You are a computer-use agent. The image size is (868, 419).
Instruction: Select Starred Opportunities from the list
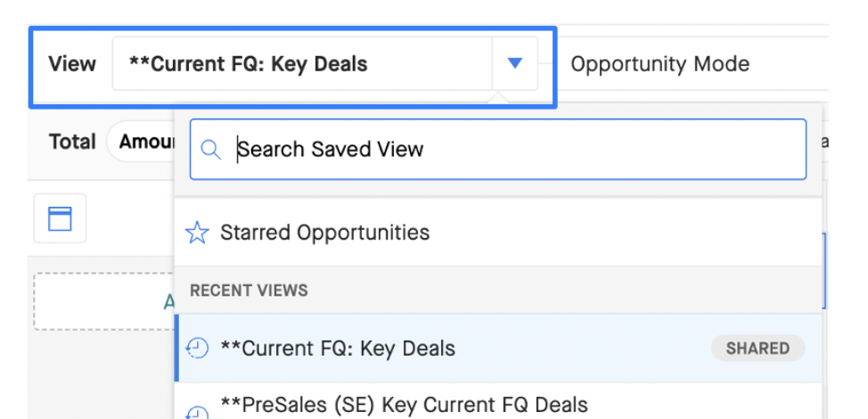(x=497, y=233)
